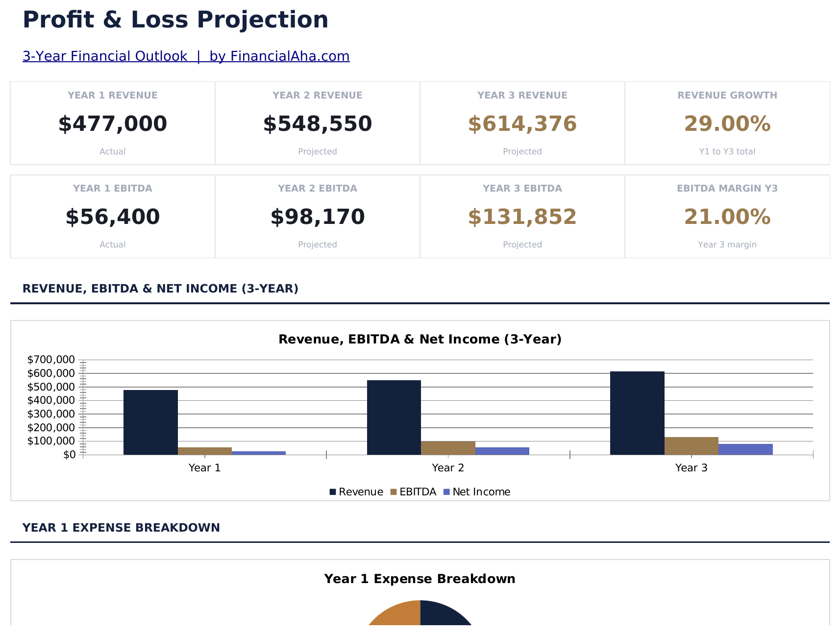
Task: Click the $614,376 Year 3 Revenue value
Action: pos(522,124)
